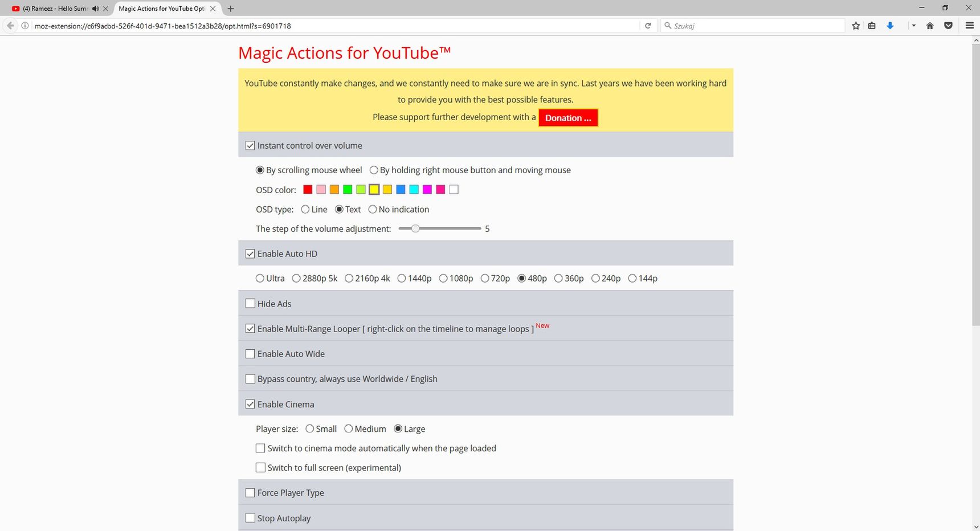This screenshot has height=531, width=980.
Task: Check Bypass country, always use Worldwide
Action: [250, 379]
